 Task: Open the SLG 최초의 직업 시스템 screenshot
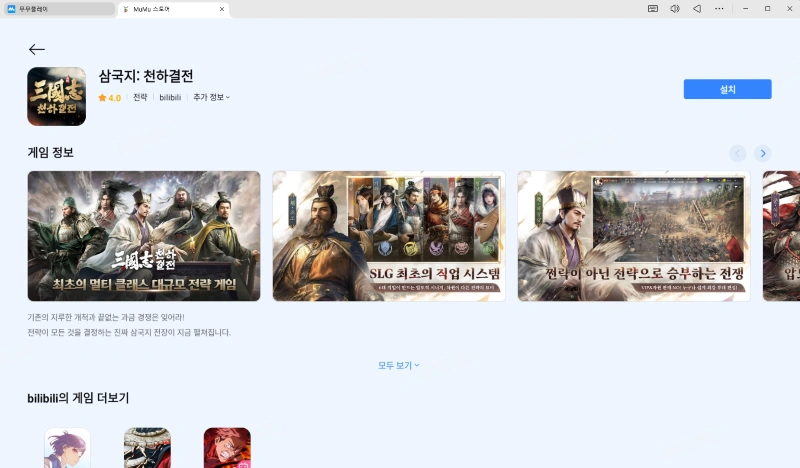[389, 236]
